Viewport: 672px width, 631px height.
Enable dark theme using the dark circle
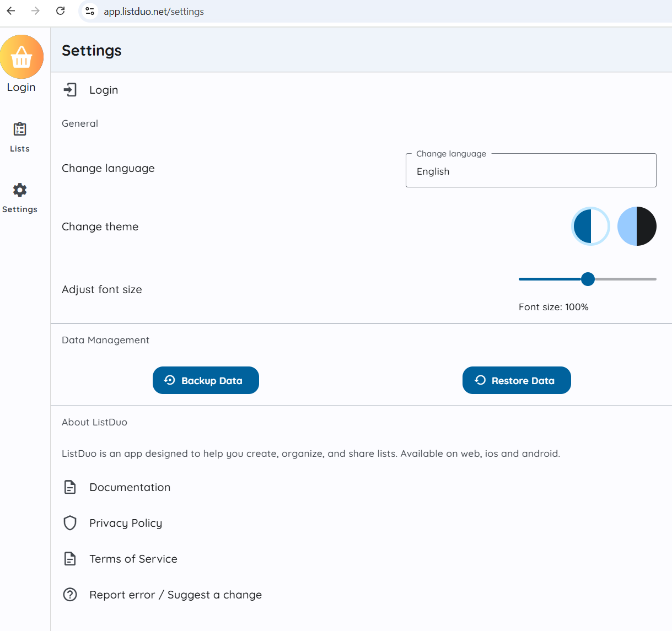pyautogui.click(x=637, y=226)
